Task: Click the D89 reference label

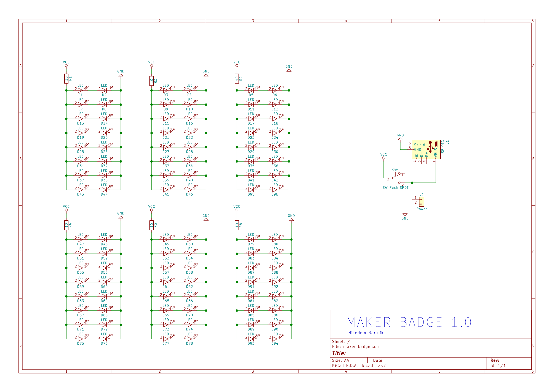Action: pyautogui.click(x=251, y=329)
